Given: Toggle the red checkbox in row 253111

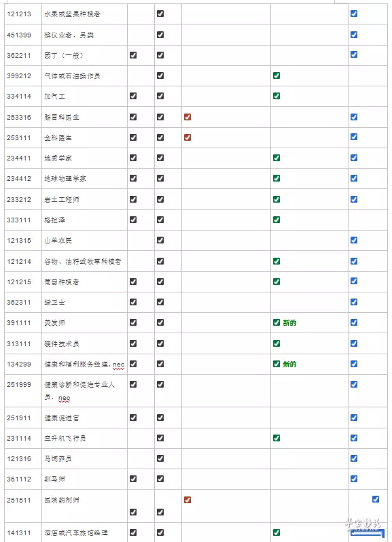Looking at the screenshot, I should click(188, 137).
